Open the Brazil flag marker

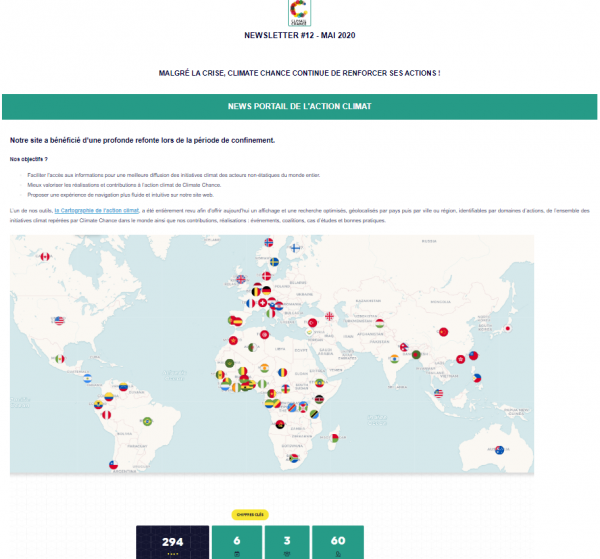coord(147,421)
